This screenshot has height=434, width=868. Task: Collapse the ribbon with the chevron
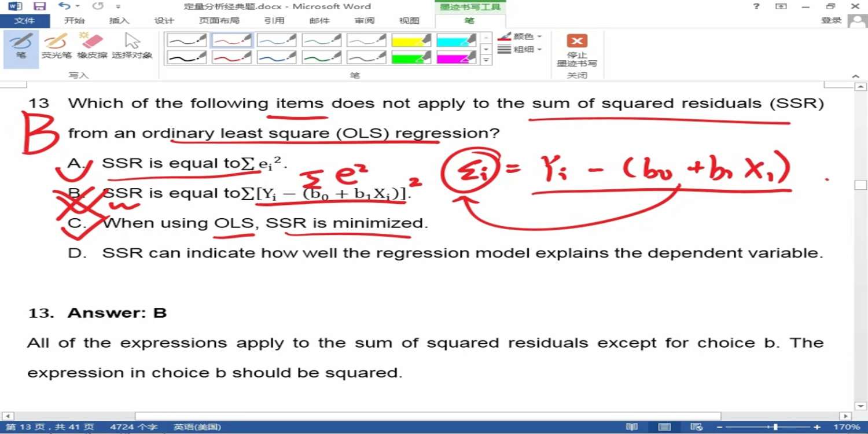[x=856, y=76]
